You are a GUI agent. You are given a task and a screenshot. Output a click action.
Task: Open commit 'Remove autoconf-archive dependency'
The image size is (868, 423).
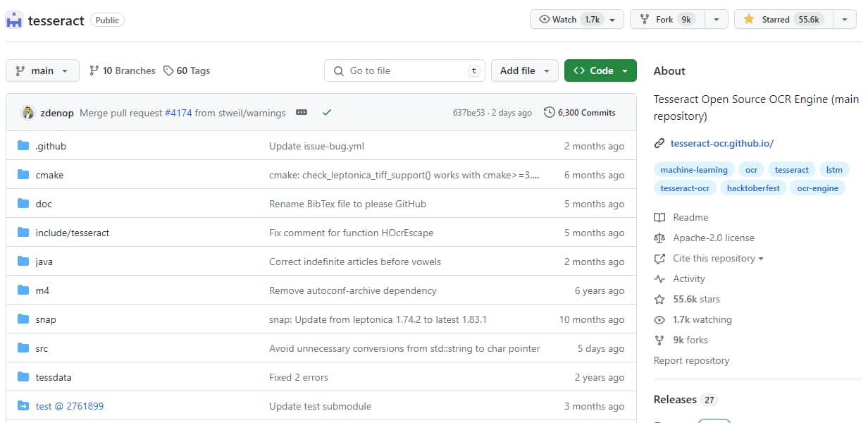[x=353, y=290]
